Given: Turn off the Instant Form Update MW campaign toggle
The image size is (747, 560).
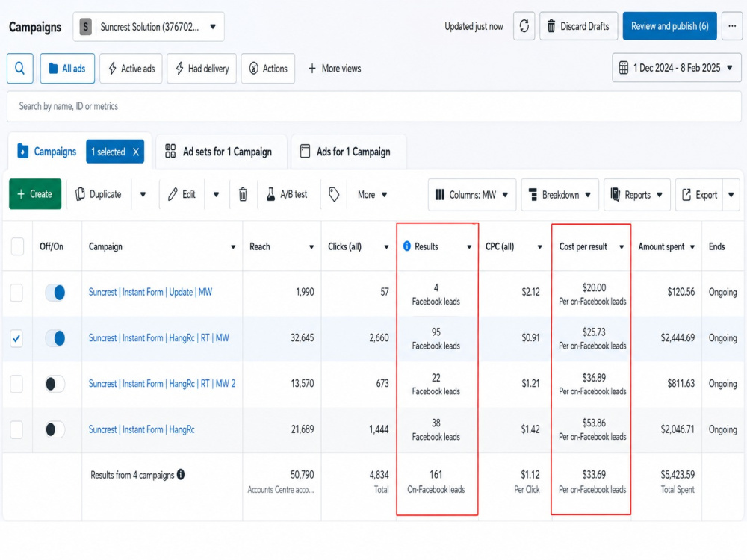Looking at the screenshot, I should coord(55,293).
